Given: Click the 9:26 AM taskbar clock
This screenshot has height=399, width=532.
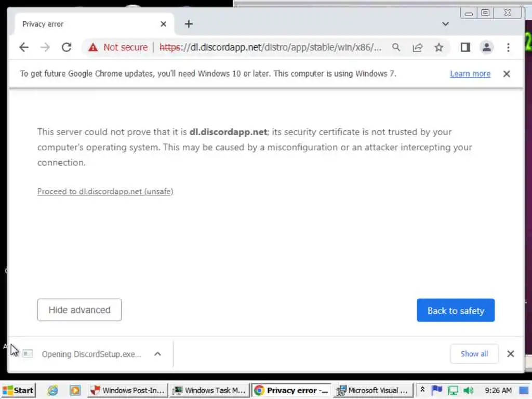Looking at the screenshot, I should 498,391.
